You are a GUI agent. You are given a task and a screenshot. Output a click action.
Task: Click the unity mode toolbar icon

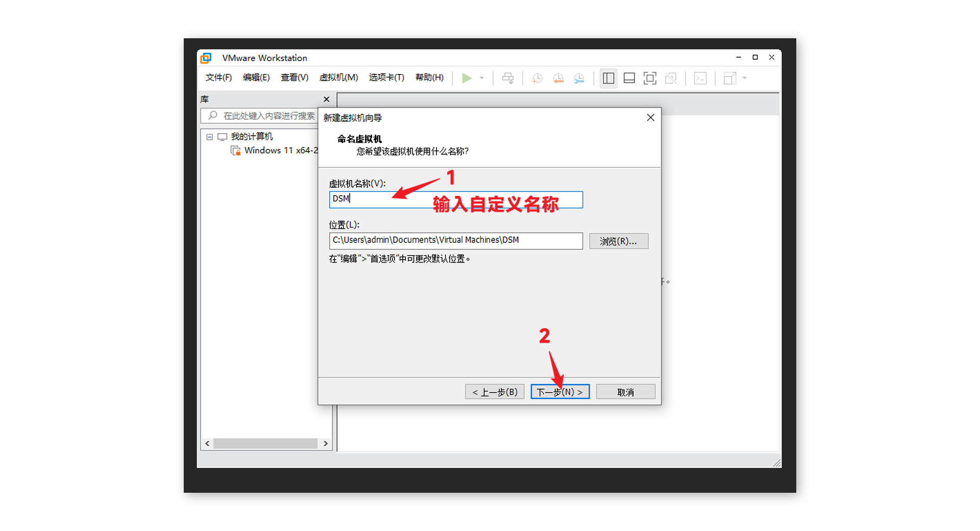pos(671,78)
